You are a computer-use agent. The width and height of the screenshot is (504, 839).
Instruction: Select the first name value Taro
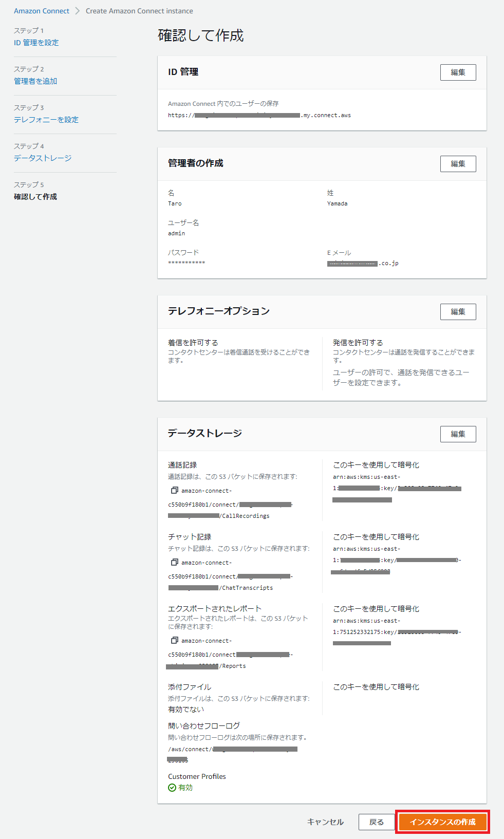[175, 203]
